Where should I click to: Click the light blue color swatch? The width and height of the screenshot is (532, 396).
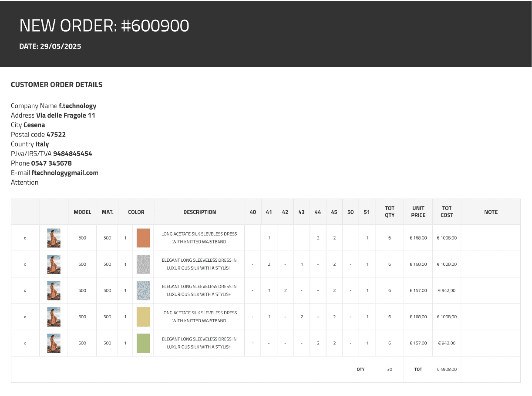(143, 290)
